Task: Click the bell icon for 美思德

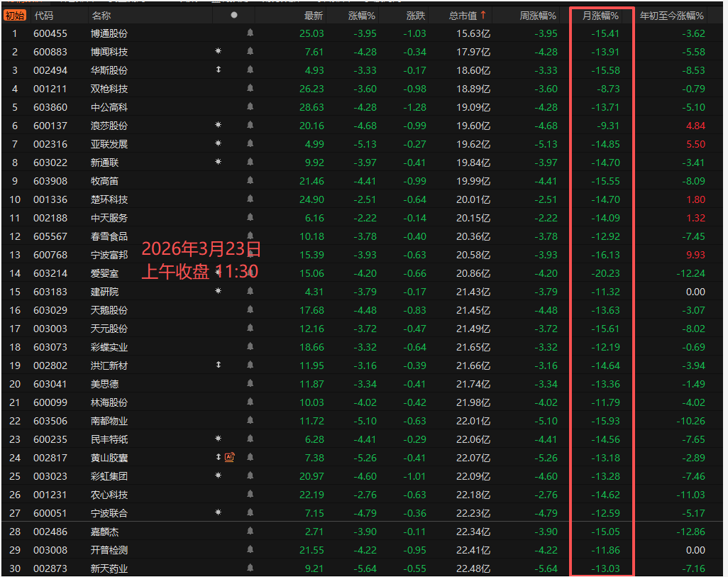Action: click(250, 383)
